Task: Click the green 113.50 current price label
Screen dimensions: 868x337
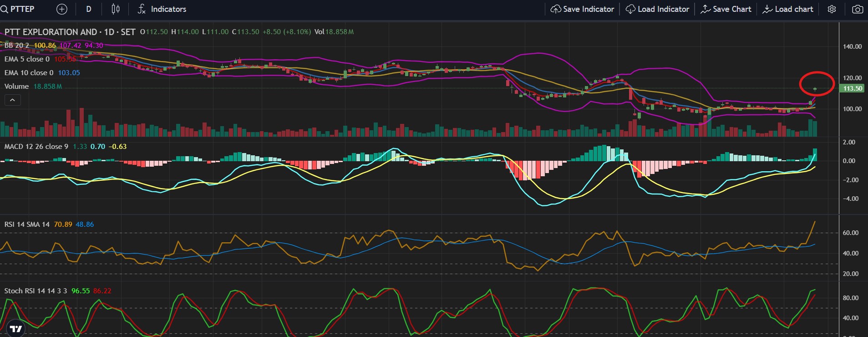Action: pos(853,88)
